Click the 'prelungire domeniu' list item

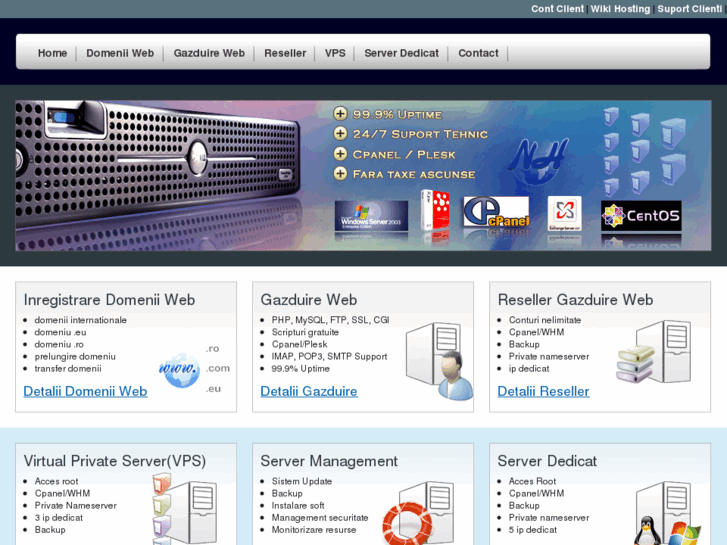pyautogui.click(x=75, y=357)
